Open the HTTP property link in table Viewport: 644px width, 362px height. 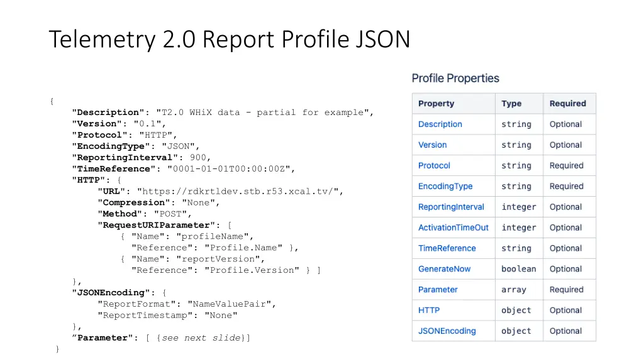coord(429,310)
